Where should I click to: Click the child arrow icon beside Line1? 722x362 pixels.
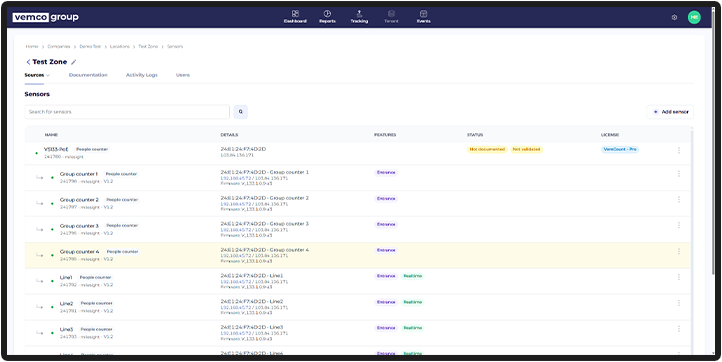40,281
